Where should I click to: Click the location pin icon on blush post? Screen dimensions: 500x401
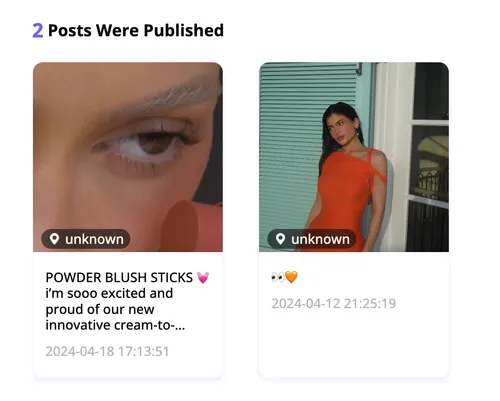click(x=54, y=239)
